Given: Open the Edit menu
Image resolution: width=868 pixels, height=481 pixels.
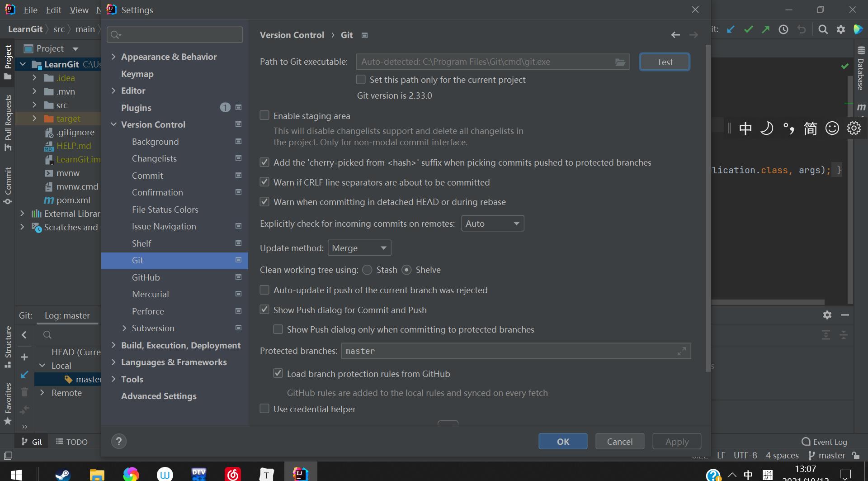Looking at the screenshot, I should (x=53, y=10).
